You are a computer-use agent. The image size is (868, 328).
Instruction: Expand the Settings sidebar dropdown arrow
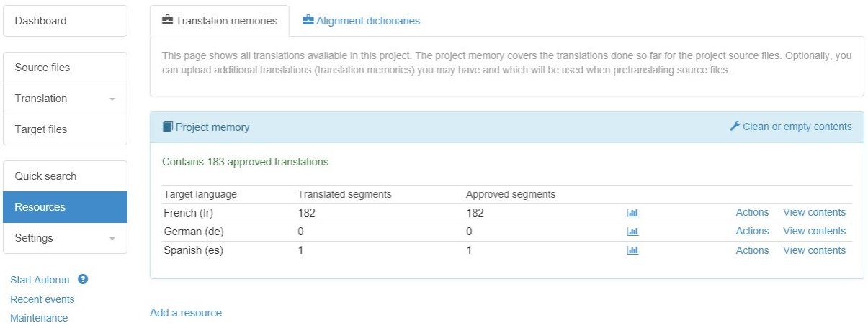112,239
